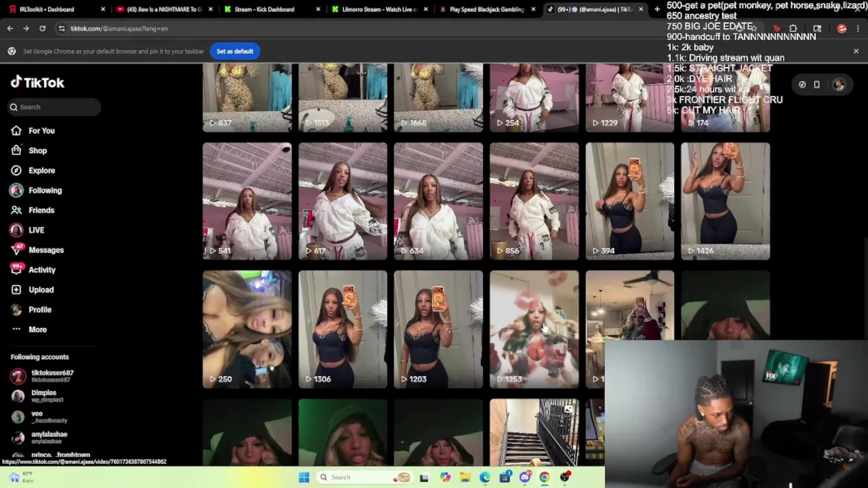Open the video with 1306 views

tap(342, 329)
